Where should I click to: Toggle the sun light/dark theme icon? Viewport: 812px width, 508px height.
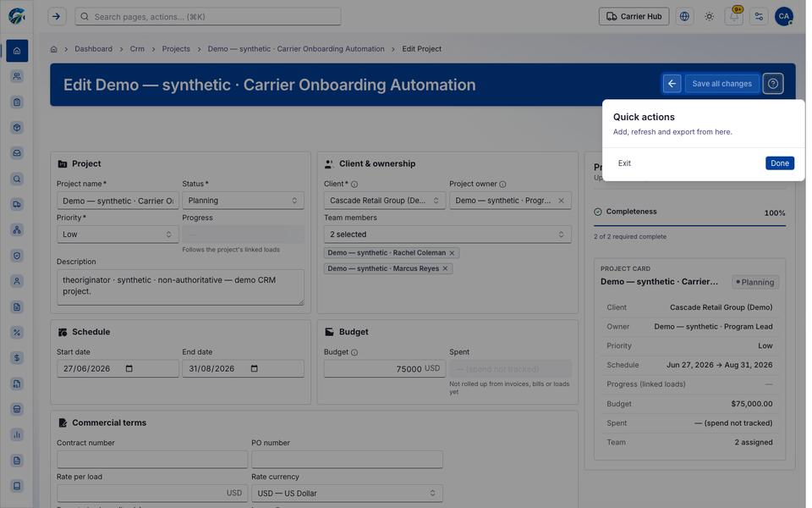709,17
